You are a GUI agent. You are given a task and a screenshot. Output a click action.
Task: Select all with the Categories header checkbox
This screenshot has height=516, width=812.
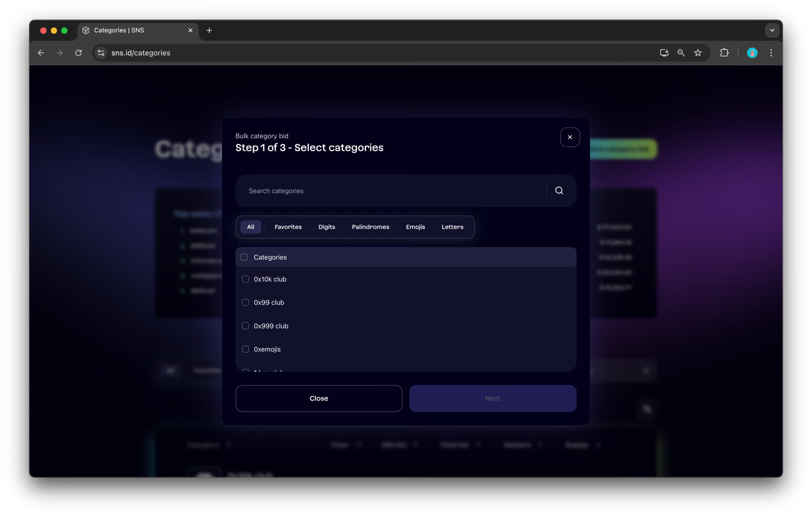click(x=244, y=257)
